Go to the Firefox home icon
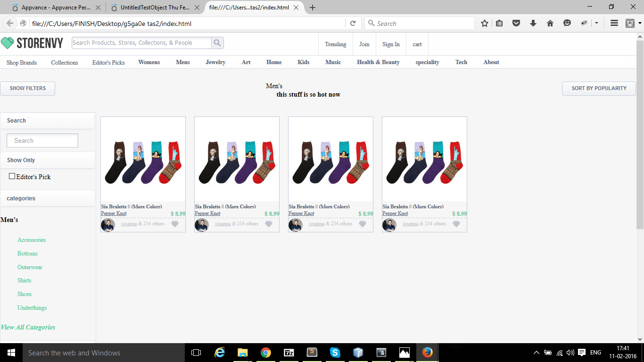The image size is (644, 362). (x=550, y=23)
